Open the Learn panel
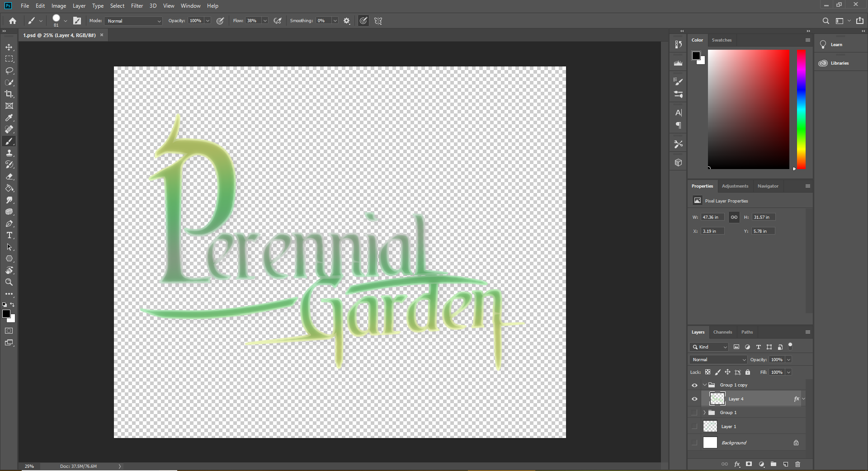The image size is (868, 471). 836,45
